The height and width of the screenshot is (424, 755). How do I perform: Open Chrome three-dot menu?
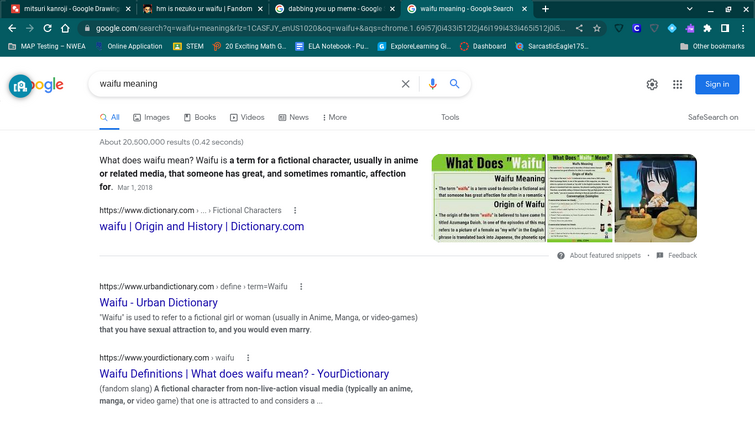pos(743,28)
